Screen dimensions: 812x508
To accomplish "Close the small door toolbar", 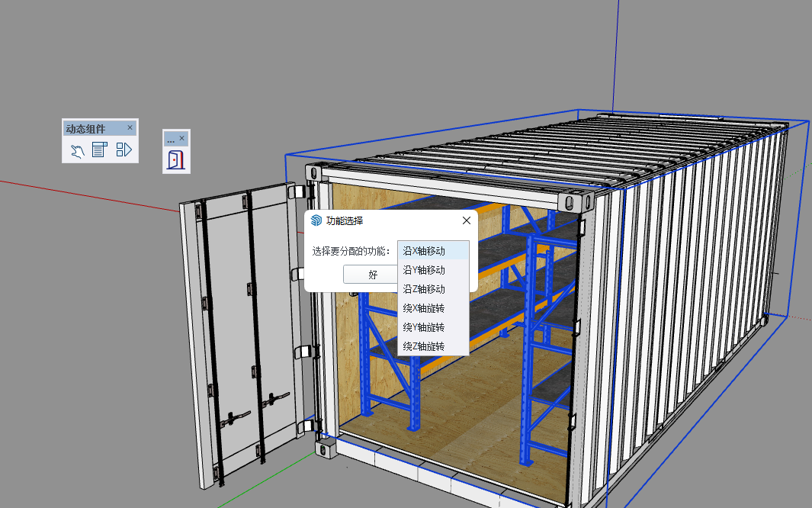I will pos(181,139).
